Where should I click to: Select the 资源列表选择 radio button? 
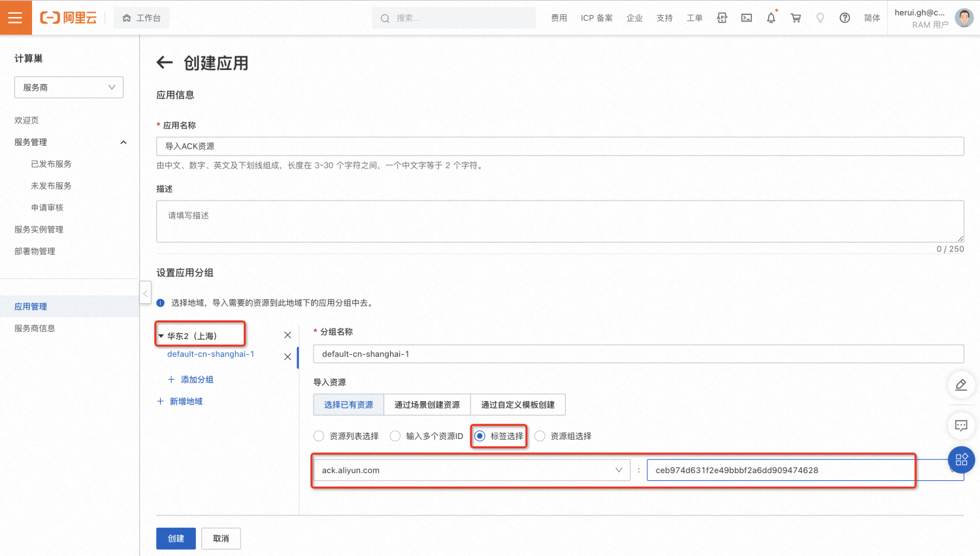pyautogui.click(x=319, y=436)
